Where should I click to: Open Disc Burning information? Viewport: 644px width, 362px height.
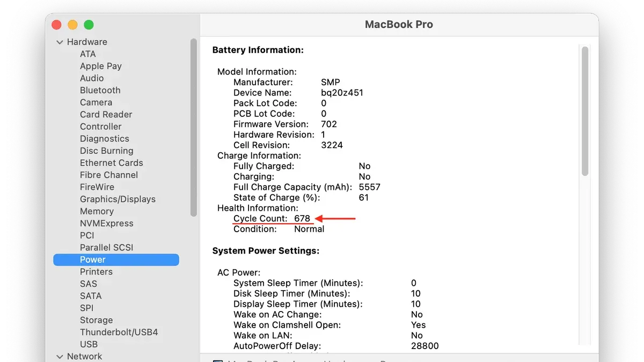click(107, 151)
